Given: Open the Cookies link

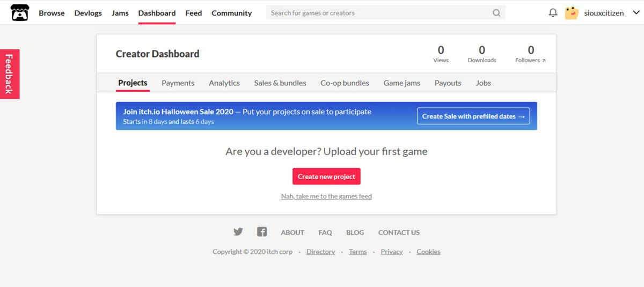Looking at the screenshot, I should (x=428, y=252).
